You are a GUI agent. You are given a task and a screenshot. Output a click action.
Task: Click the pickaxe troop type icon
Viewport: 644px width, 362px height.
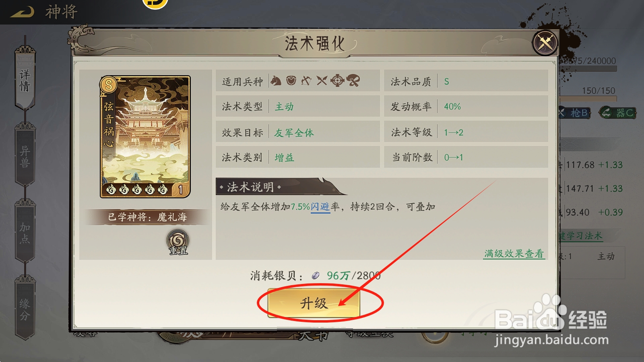306,81
